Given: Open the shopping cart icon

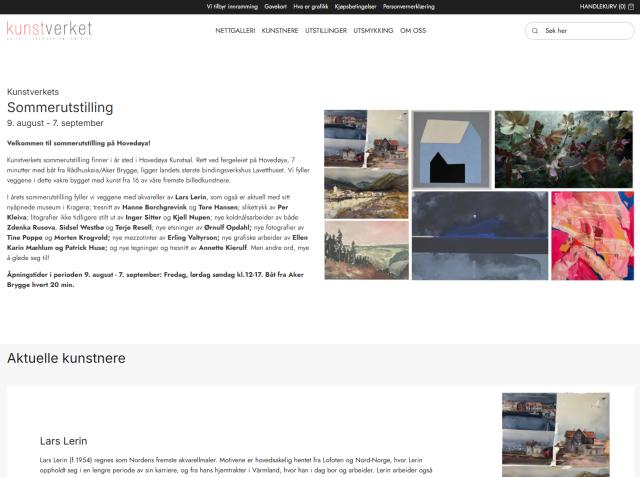Looking at the screenshot, I should 631,7.
